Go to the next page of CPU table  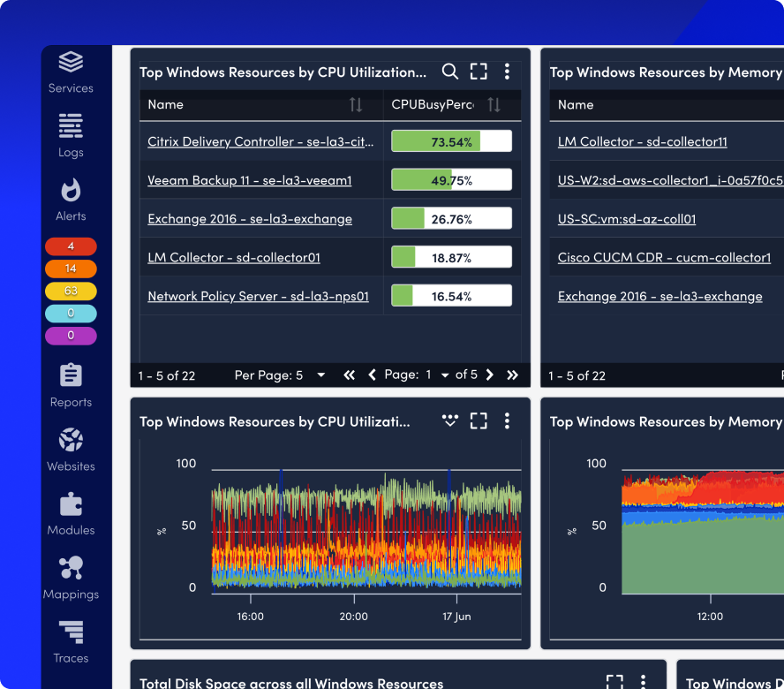tap(490, 375)
